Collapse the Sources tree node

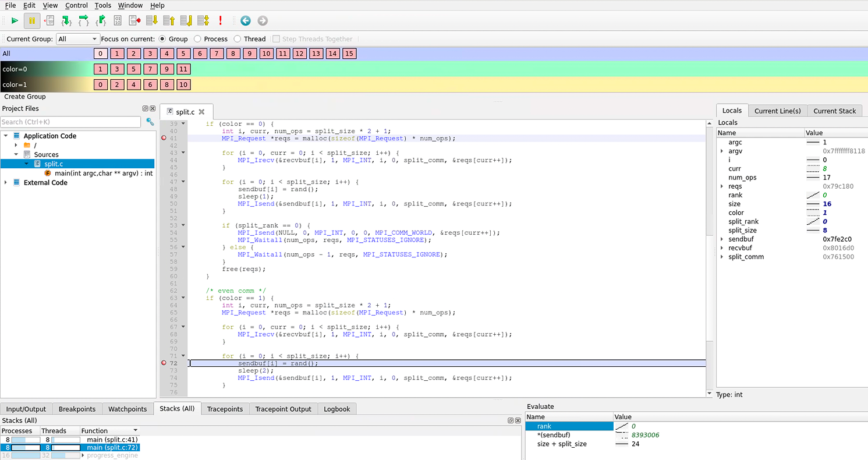point(16,155)
